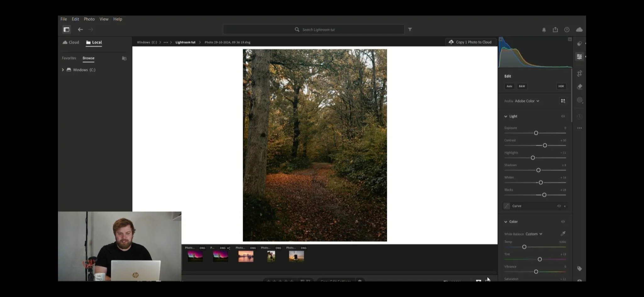Select the Crop and rotate tool
Viewport: 644px width, 297px height.
[580, 74]
